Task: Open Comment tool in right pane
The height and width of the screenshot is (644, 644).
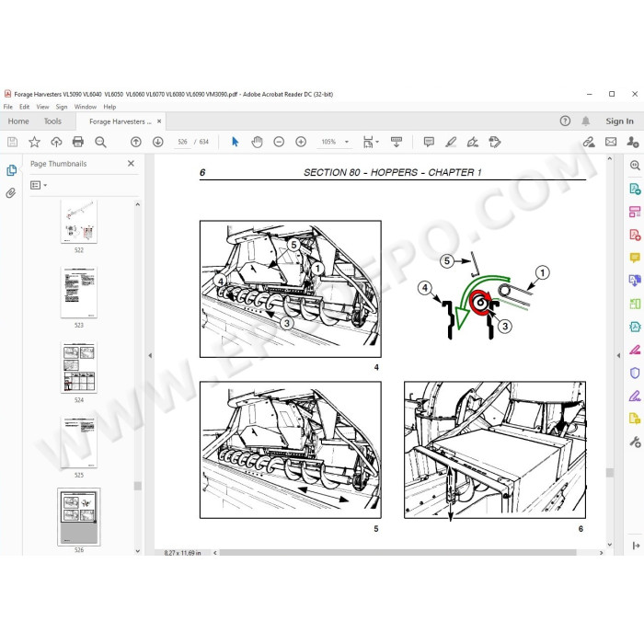Action: tap(635, 258)
